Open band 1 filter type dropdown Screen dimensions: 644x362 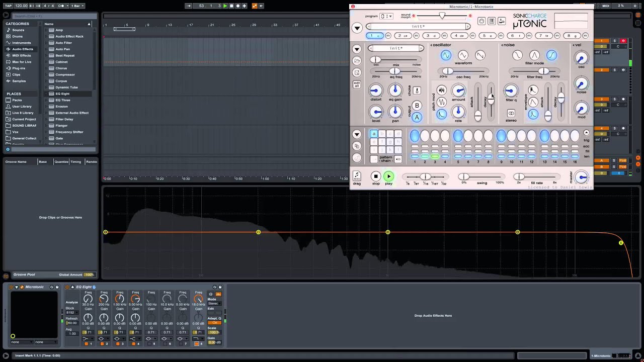[88, 338]
